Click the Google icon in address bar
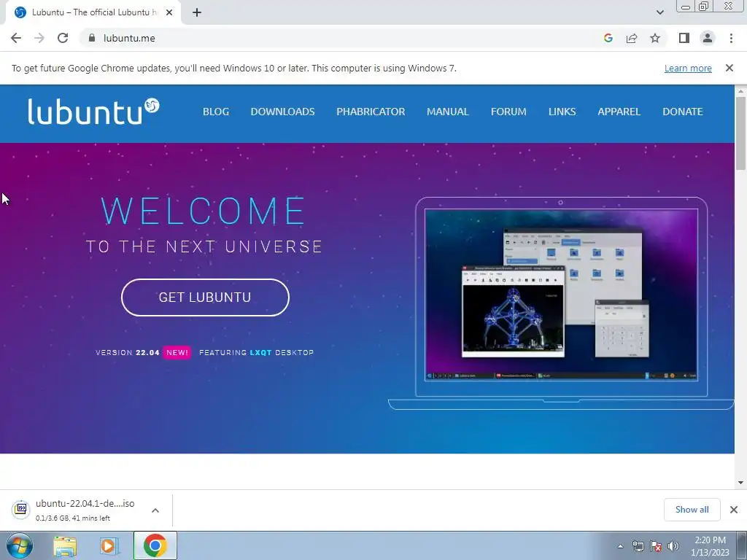The height and width of the screenshot is (560, 747). point(608,38)
